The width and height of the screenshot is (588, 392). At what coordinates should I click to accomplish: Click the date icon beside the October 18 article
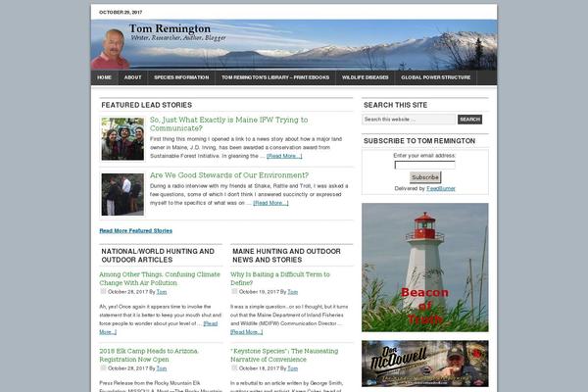(234, 368)
